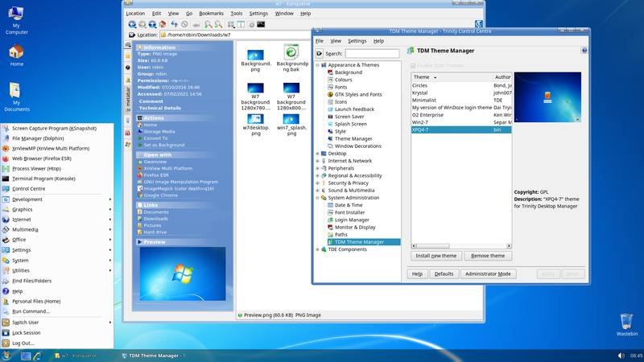Select the Krystal theme row
644x362 pixels.
[x=461, y=93]
